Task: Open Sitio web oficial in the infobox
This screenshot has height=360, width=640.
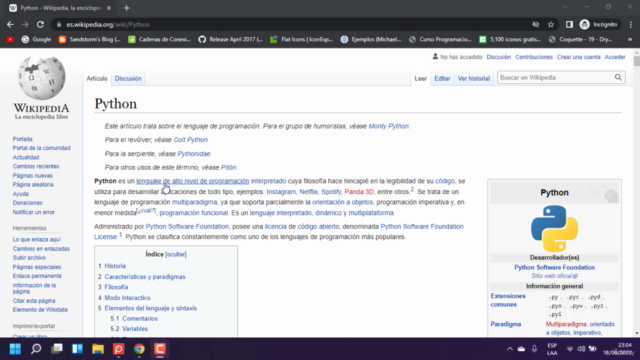Action: 554,276
